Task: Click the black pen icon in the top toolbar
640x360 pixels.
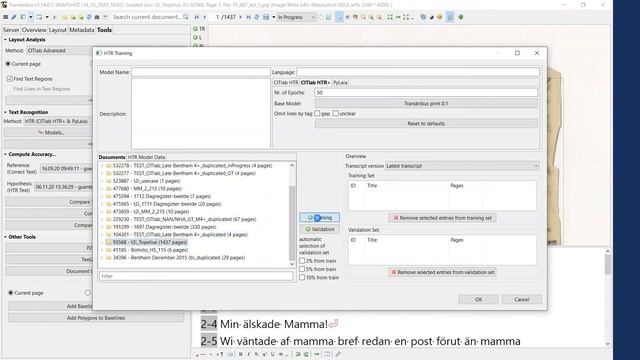Action: 431,17
